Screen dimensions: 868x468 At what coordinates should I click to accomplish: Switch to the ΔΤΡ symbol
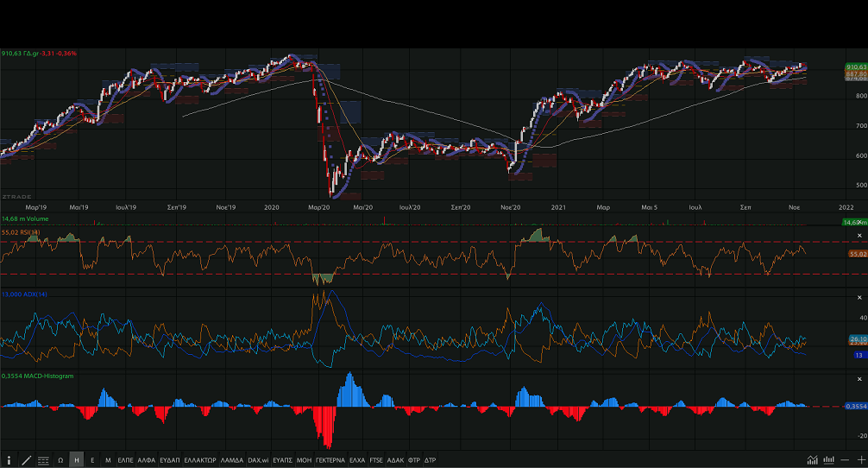point(431,460)
